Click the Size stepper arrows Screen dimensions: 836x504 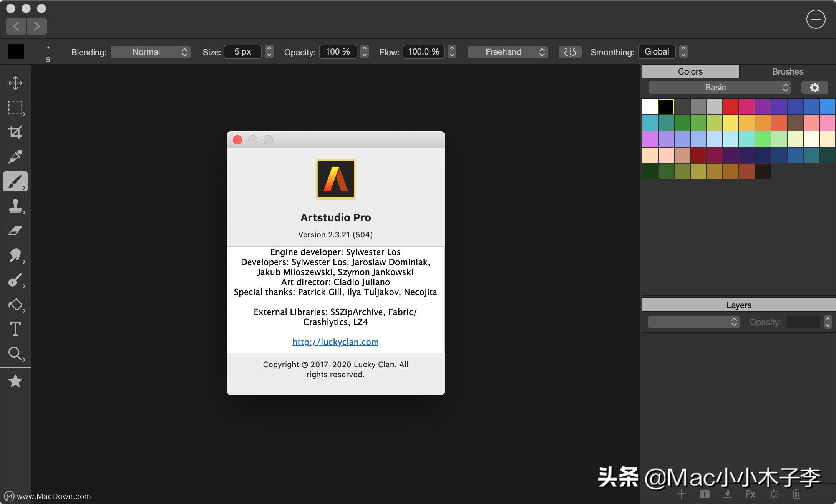(269, 52)
